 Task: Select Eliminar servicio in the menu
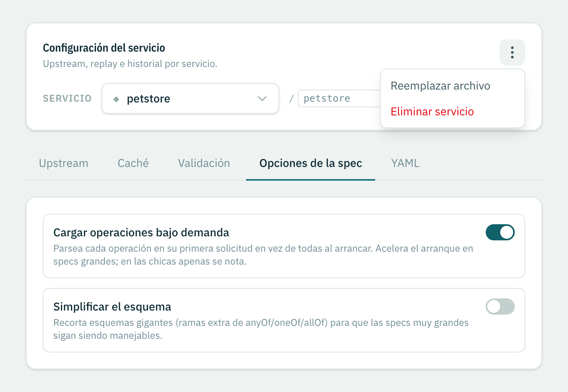(452, 112)
